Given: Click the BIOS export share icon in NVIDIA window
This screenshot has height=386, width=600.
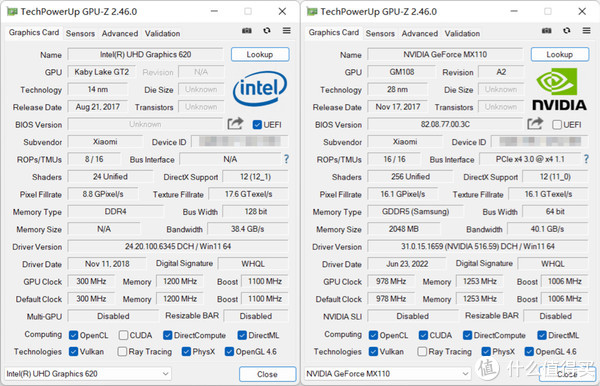Looking at the screenshot, I should pyautogui.click(x=535, y=124).
